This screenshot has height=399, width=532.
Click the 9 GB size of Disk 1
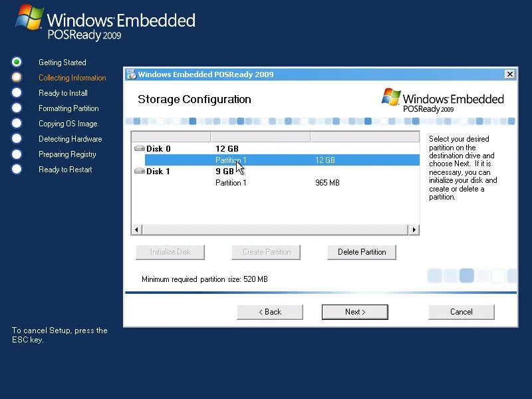(x=225, y=172)
